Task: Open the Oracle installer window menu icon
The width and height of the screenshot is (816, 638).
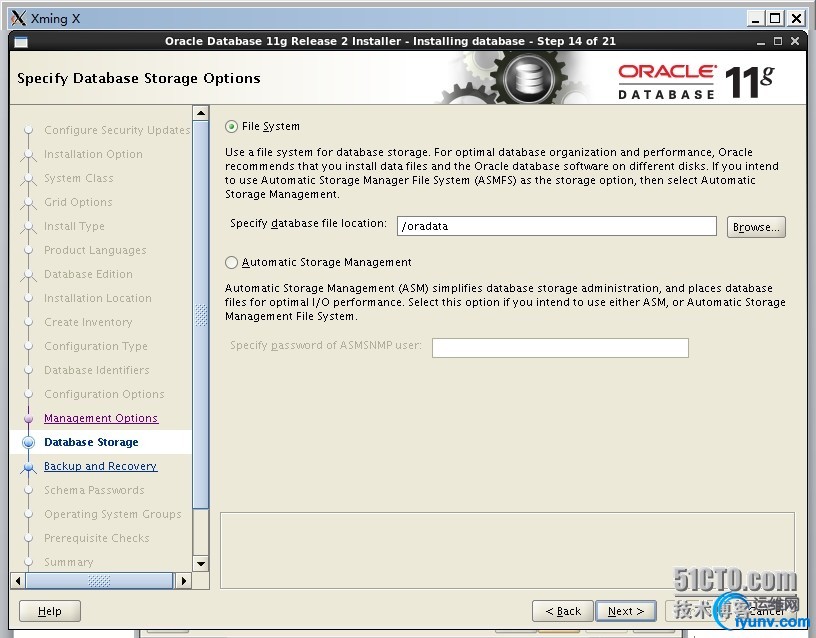Action: (x=21, y=42)
